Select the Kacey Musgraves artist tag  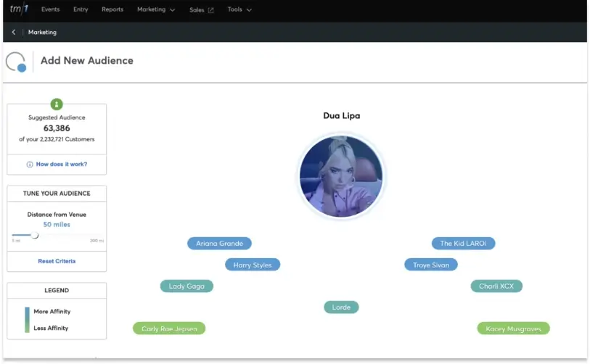(513, 328)
